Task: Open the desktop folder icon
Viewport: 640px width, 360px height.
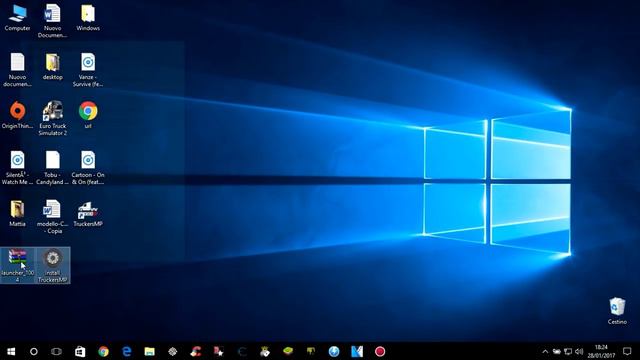Action: pyautogui.click(x=53, y=67)
